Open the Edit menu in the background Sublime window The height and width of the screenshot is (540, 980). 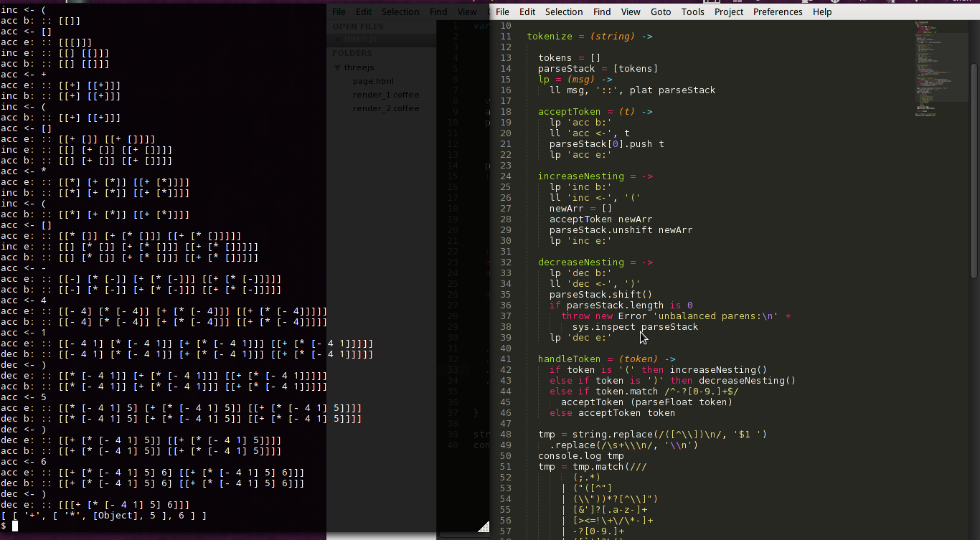(364, 11)
